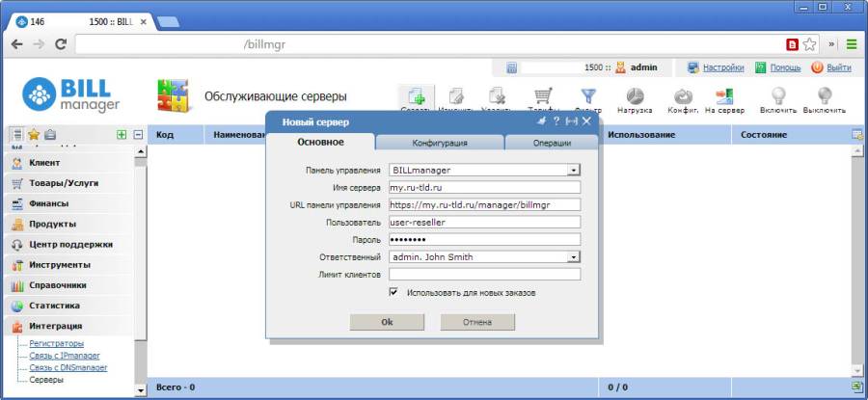Image resolution: width=868 pixels, height=400 pixels.
Task: Click the table settings icon beside Состояние
Action: click(857, 134)
